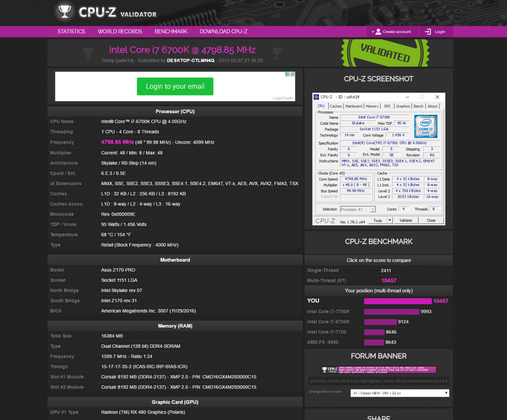
Task: Click the Intel Core i7-7700 comparison label
Action: [327, 332]
